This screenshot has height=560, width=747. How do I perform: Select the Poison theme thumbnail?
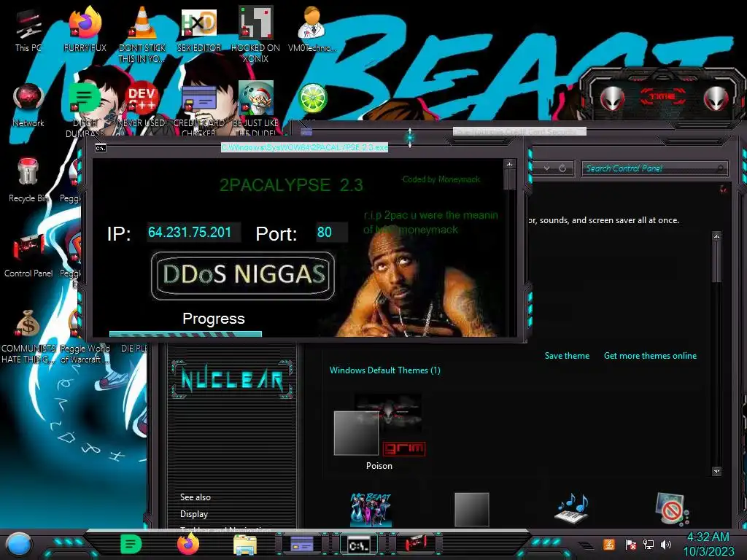point(379,432)
